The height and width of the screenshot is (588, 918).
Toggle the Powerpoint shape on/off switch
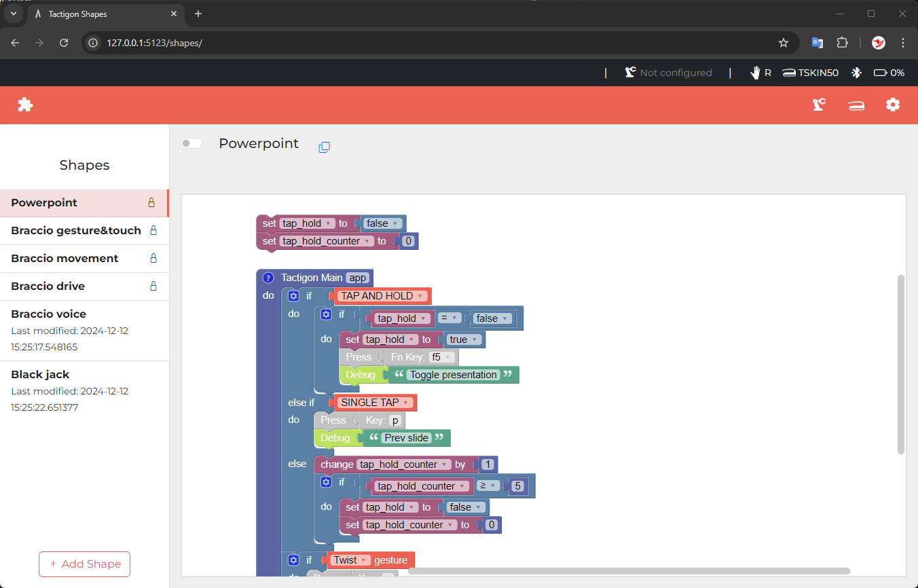point(191,143)
